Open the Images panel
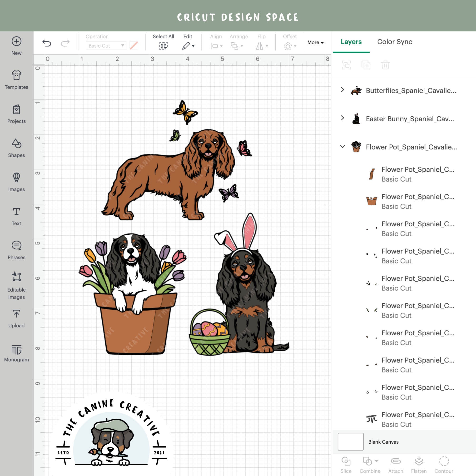 click(16, 182)
